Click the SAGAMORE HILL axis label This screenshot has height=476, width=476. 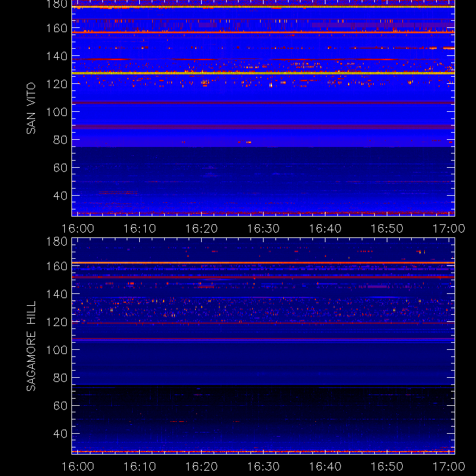click(31, 346)
